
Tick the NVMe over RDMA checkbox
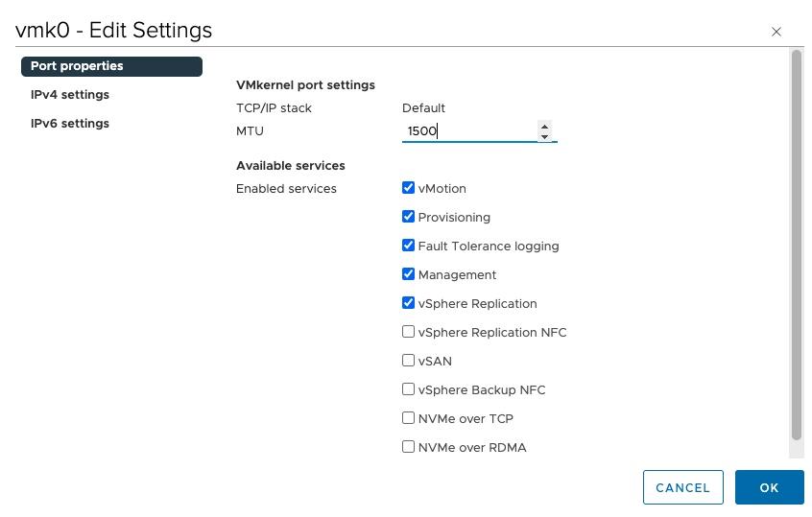pyautogui.click(x=408, y=447)
